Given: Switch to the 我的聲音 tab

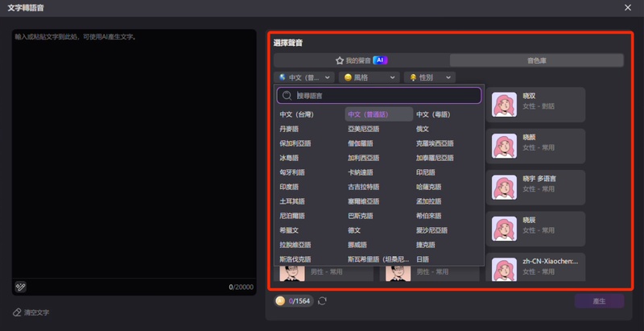Looking at the screenshot, I should [361, 60].
